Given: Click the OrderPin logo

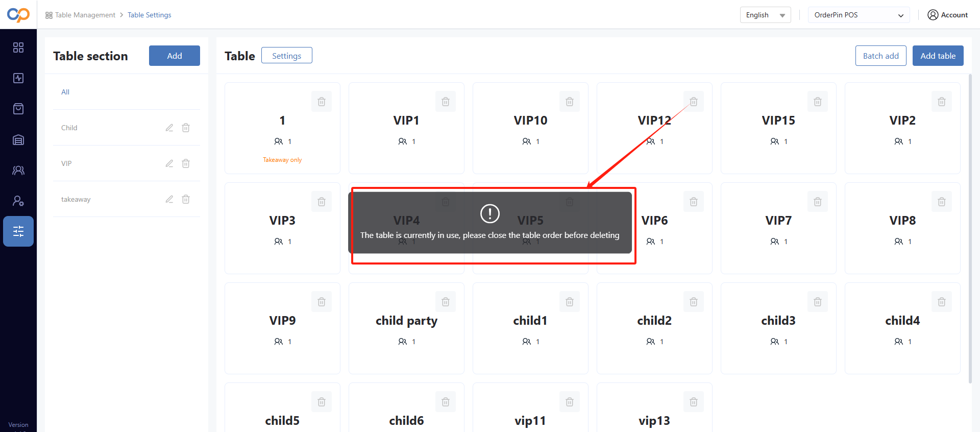Looking at the screenshot, I should (18, 15).
